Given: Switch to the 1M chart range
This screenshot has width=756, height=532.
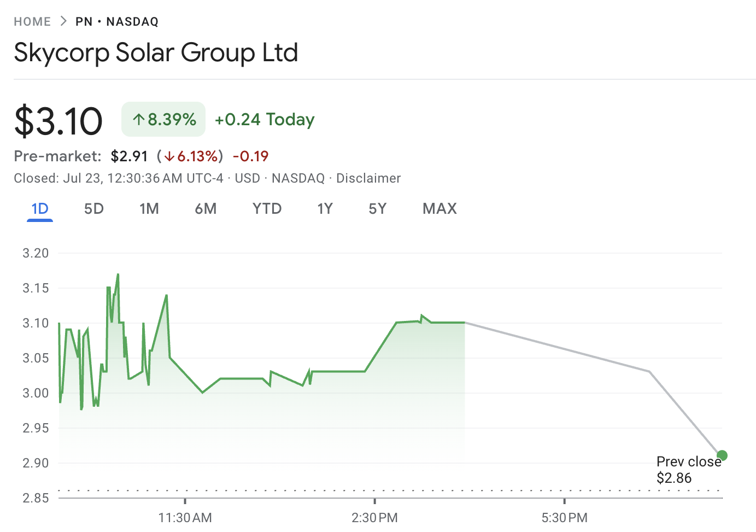Looking at the screenshot, I should (149, 209).
